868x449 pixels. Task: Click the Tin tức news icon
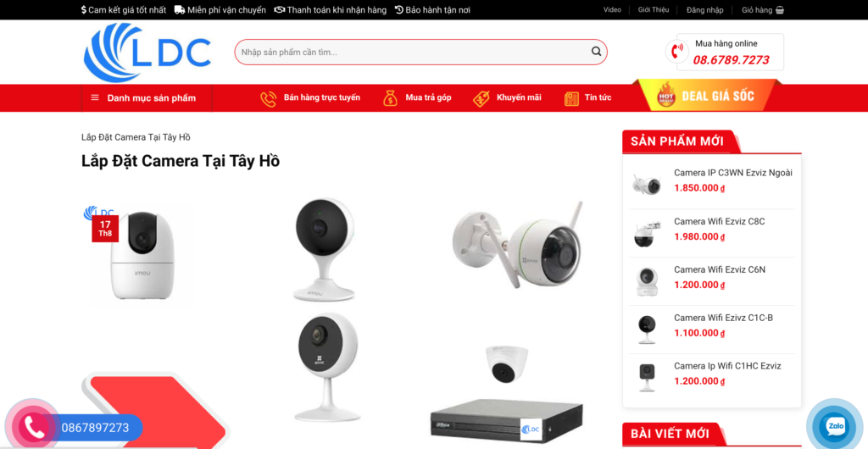[571, 98]
